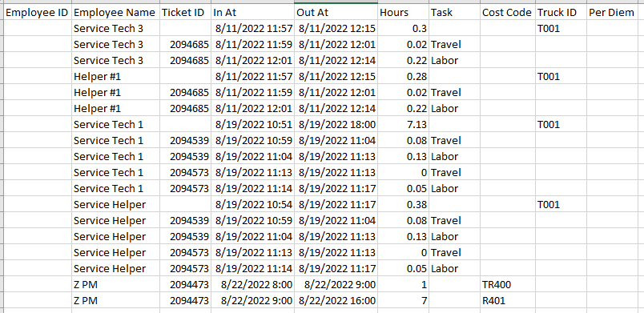
Task: Select the Hours header cell
Action: pyautogui.click(x=403, y=13)
